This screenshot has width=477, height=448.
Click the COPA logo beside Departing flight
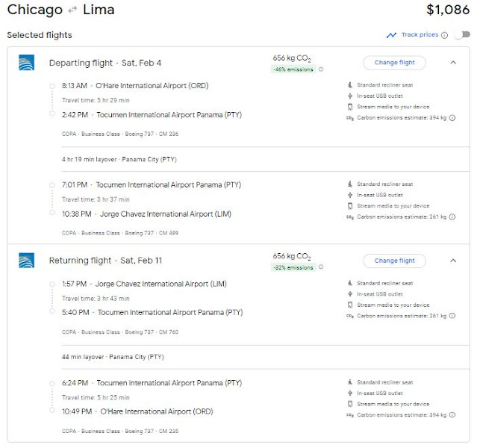coord(26,63)
